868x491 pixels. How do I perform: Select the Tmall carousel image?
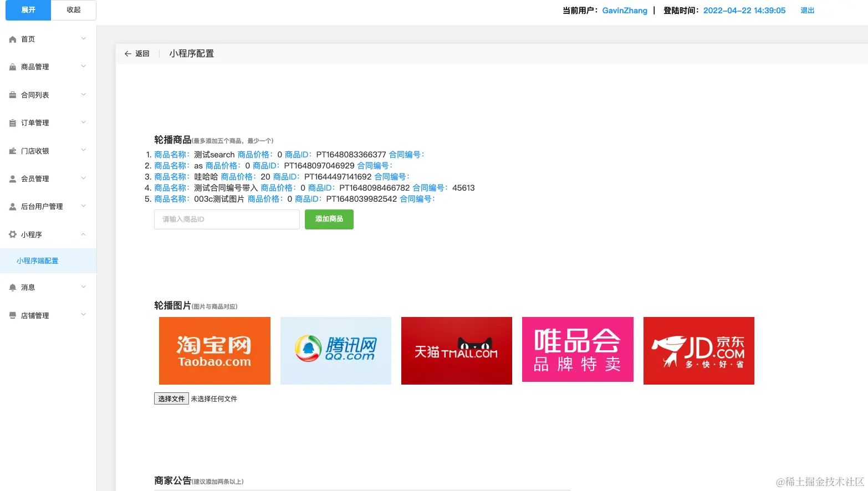[457, 351]
